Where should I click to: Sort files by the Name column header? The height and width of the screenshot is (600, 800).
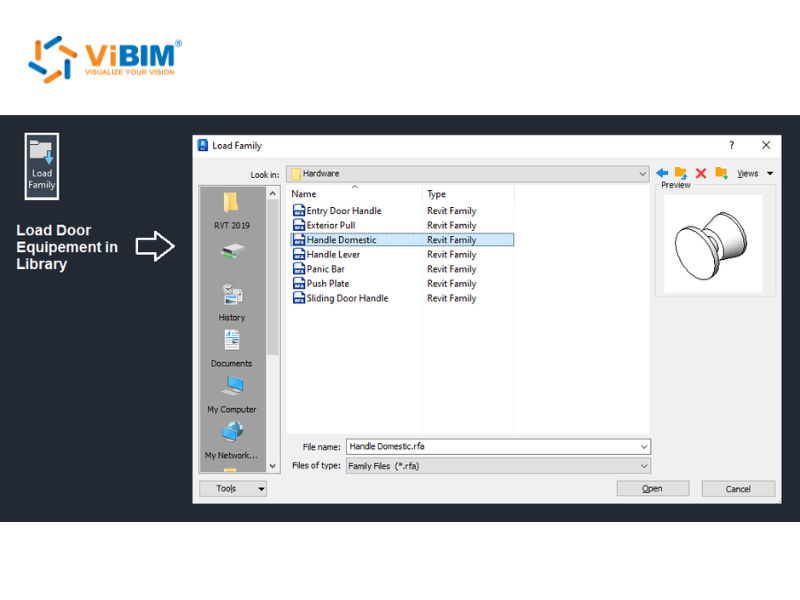pos(304,194)
